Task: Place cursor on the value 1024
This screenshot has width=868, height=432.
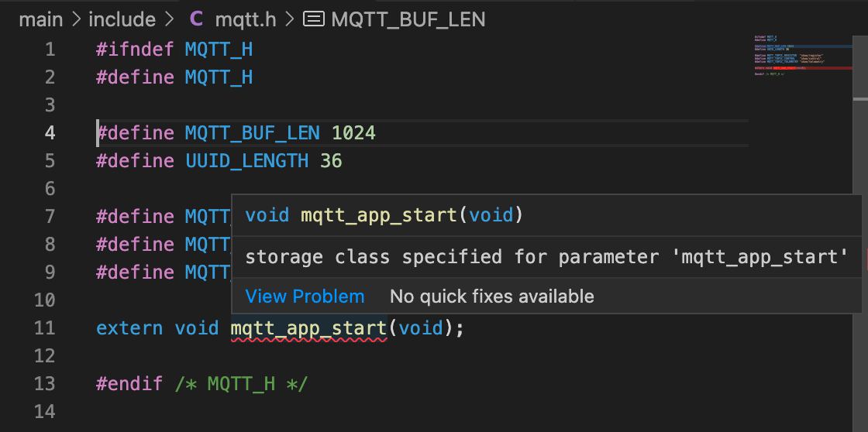Action: coord(353,133)
